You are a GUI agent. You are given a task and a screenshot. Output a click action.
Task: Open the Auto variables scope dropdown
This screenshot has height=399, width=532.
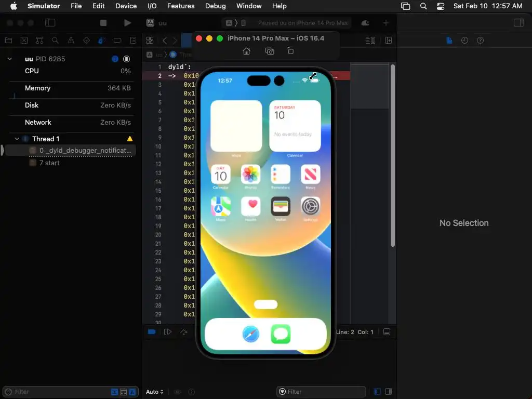(x=155, y=392)
